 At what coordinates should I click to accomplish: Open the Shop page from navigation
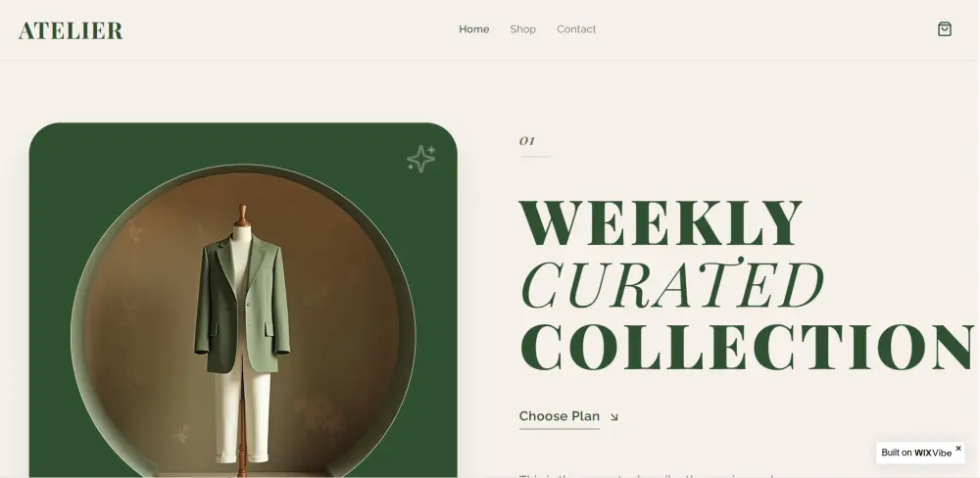coord(522,29)
